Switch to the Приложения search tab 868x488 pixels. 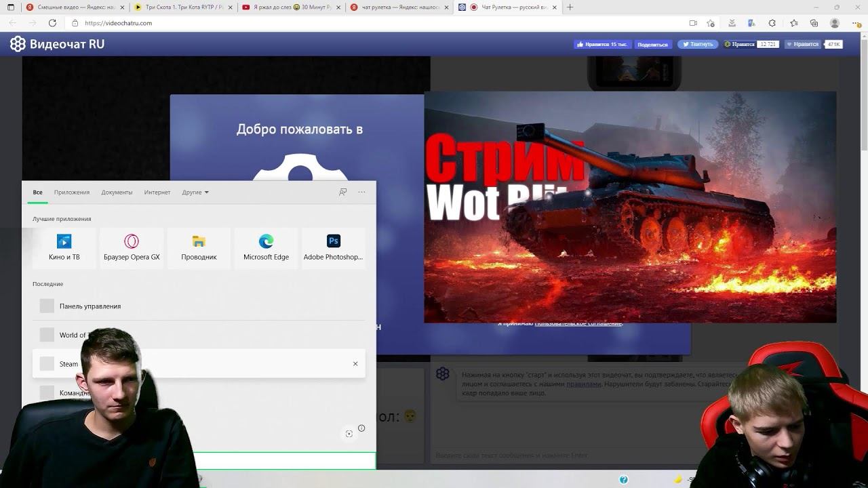72,192
